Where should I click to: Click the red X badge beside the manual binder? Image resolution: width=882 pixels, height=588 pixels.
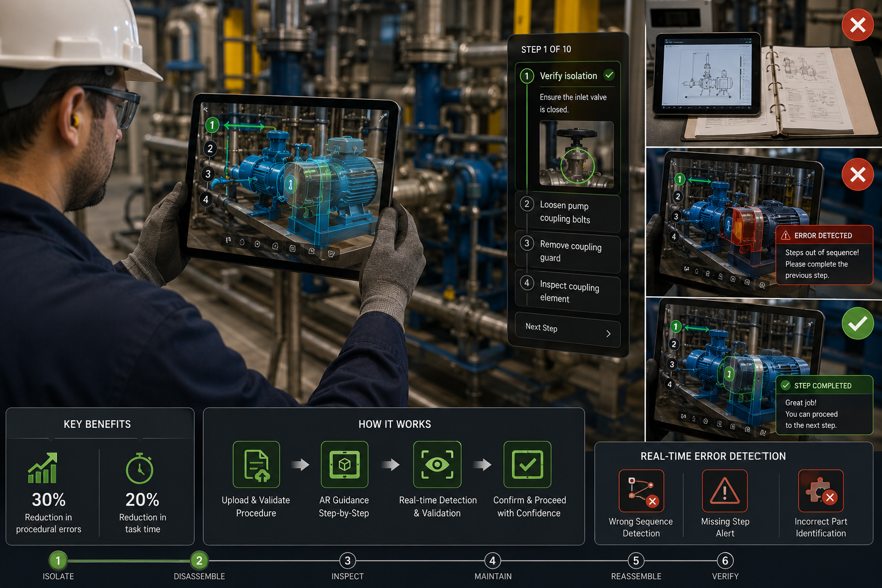[858, 25]
